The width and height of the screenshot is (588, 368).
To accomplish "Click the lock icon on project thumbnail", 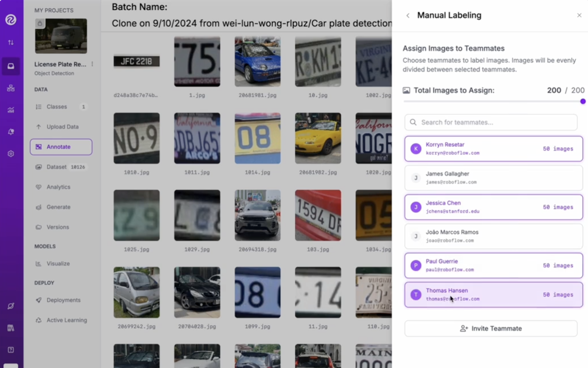I will [40, 23].
